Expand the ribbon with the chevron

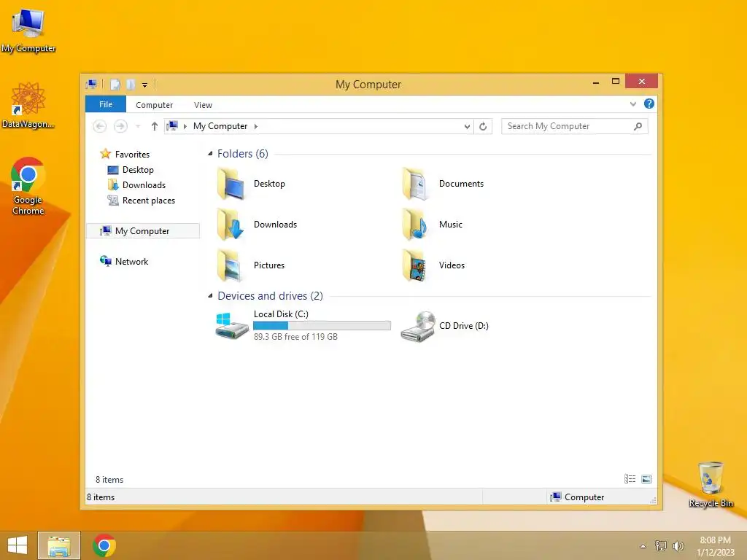633,104
